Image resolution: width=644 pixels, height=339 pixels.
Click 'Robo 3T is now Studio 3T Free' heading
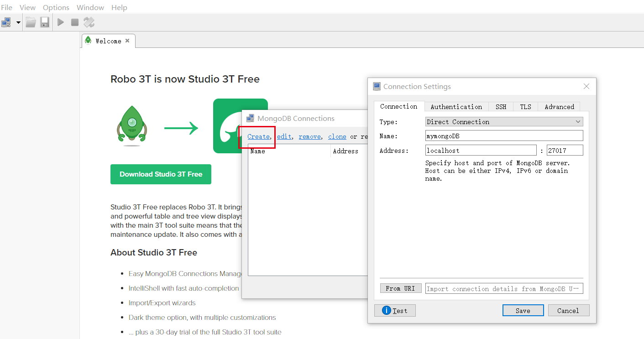point(185,79)
